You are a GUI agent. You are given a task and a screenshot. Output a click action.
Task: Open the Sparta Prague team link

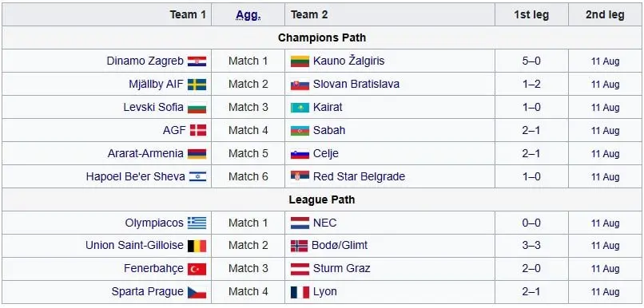148,291
